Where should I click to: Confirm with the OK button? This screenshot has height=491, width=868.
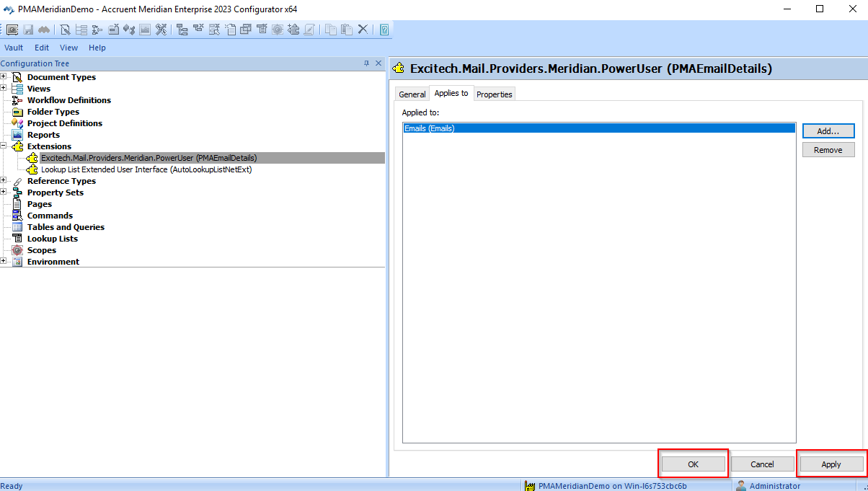click(693, 464)
